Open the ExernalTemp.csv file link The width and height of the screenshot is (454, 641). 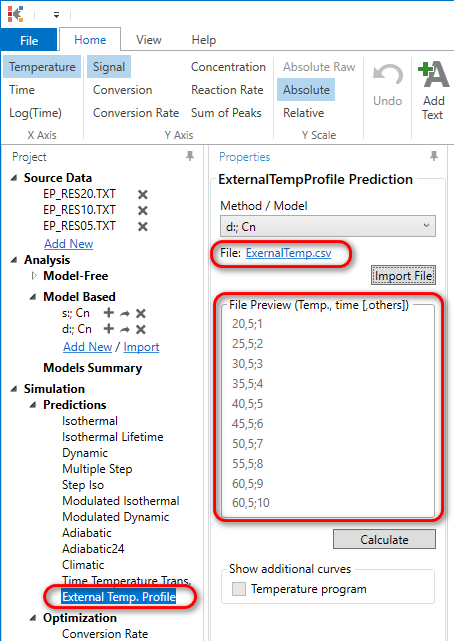click(x=289, y=253)
